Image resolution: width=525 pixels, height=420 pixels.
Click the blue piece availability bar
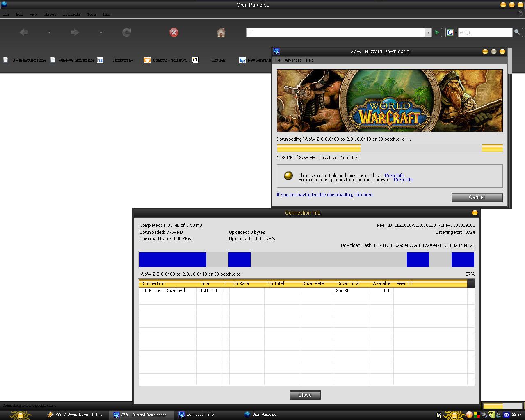[307, 260]
